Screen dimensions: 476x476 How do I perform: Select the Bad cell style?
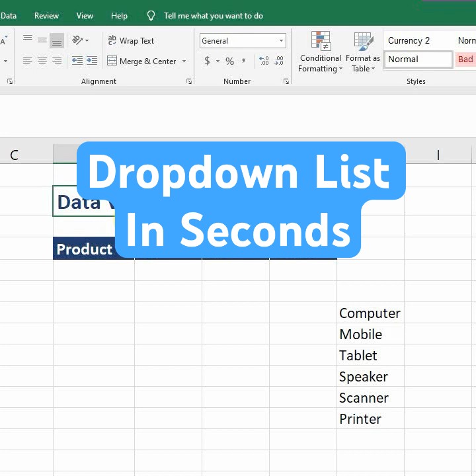click(465, 59)
